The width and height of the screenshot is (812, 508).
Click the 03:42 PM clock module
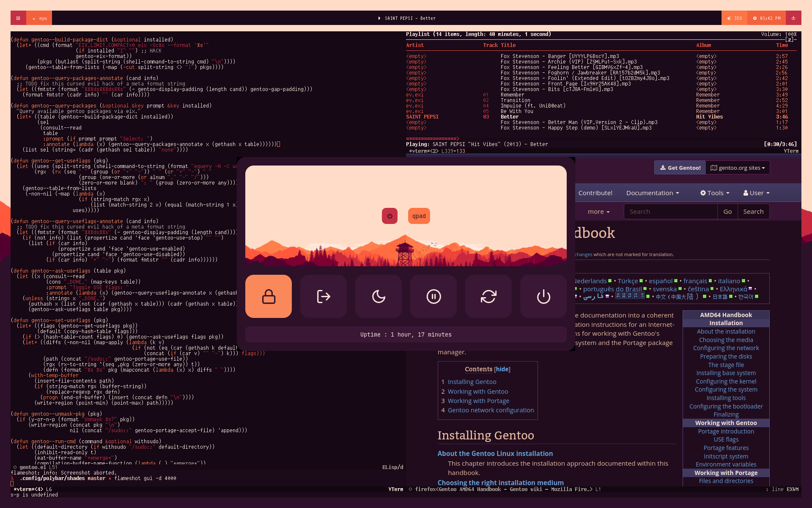pos(767,18)
